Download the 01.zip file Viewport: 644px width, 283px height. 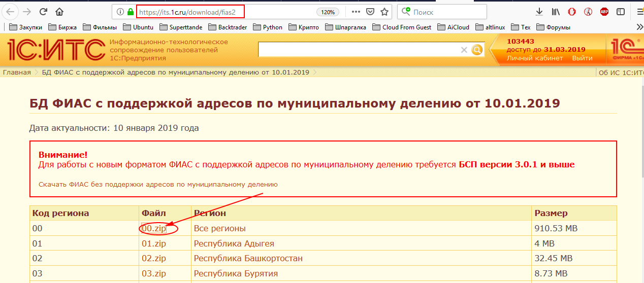click(154, 243)
